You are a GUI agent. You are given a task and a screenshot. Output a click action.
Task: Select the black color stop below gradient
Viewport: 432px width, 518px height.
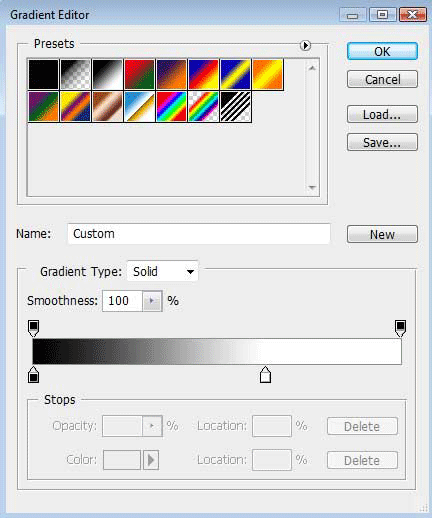click(x=33, y=374)
